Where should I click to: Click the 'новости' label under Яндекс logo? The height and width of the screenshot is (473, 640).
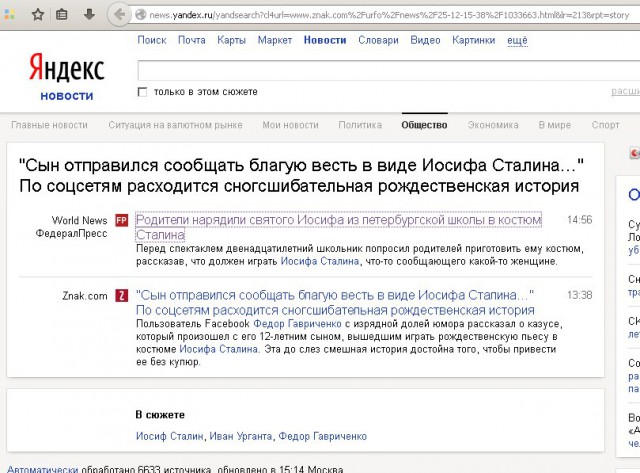point(67,96)
